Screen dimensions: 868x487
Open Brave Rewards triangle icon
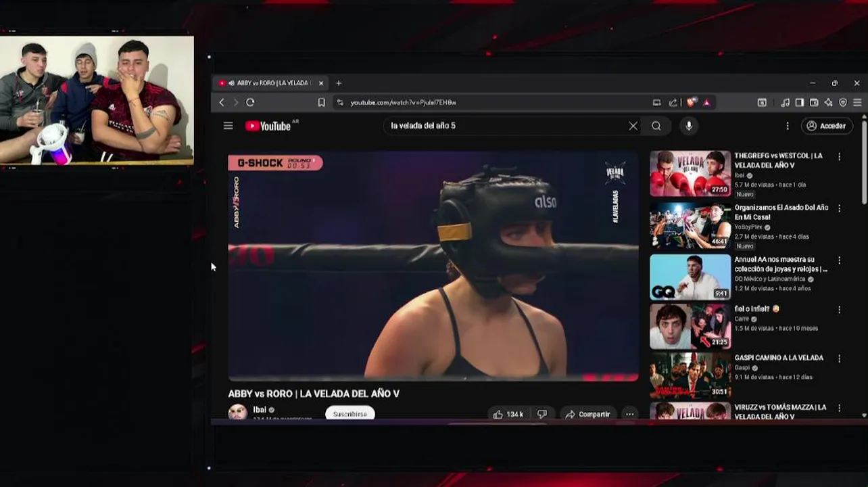(706, 103)
